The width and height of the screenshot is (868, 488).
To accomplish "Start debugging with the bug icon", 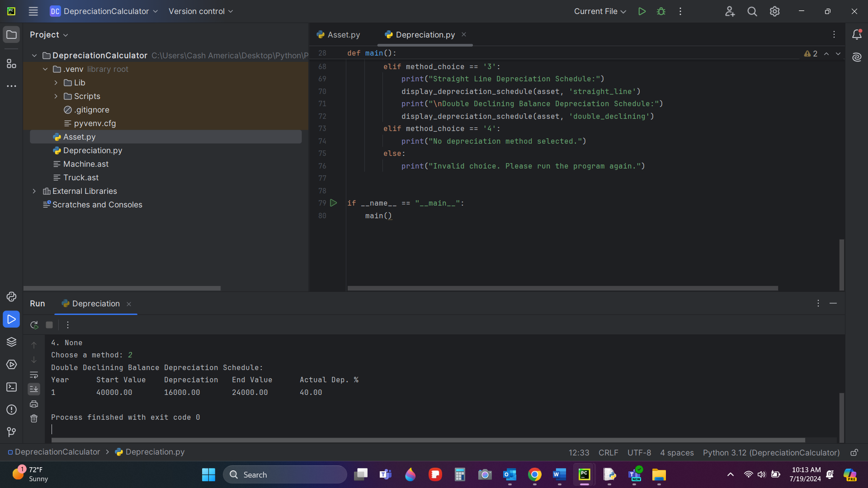I will (x=661, y=11).
